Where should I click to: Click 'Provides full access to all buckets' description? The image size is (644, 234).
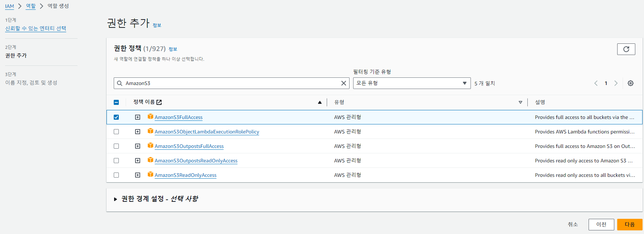pos(585,117)
